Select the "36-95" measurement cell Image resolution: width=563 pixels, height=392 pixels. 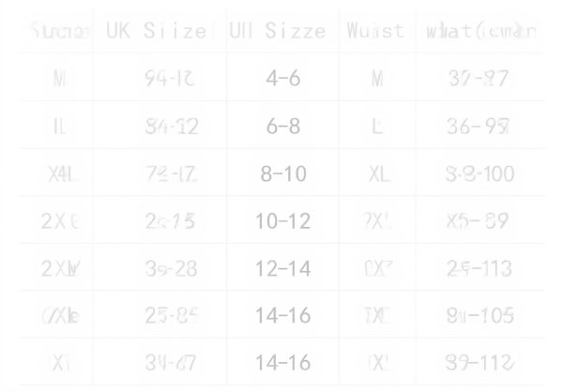[479, 127]
